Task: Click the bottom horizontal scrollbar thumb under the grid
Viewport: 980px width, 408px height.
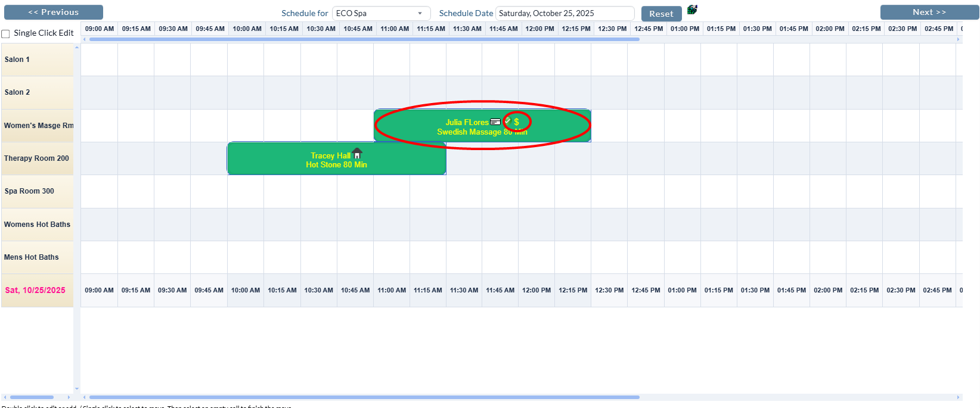Action: [x=364, y=397]
